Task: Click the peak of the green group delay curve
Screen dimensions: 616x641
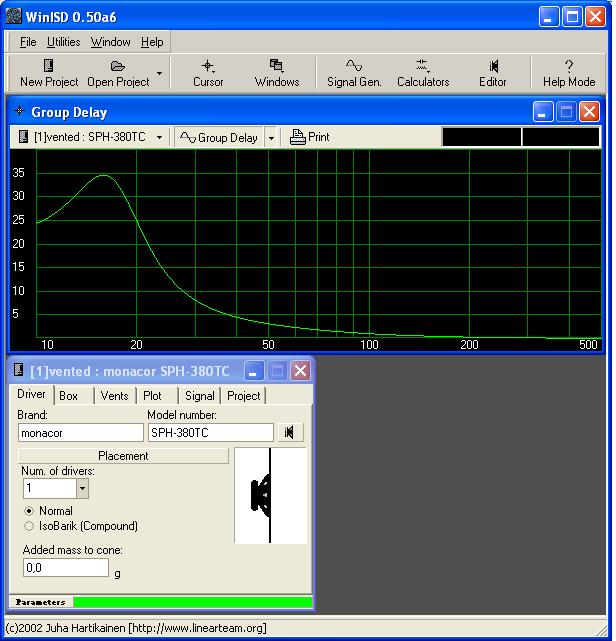Action: point(104,175)
